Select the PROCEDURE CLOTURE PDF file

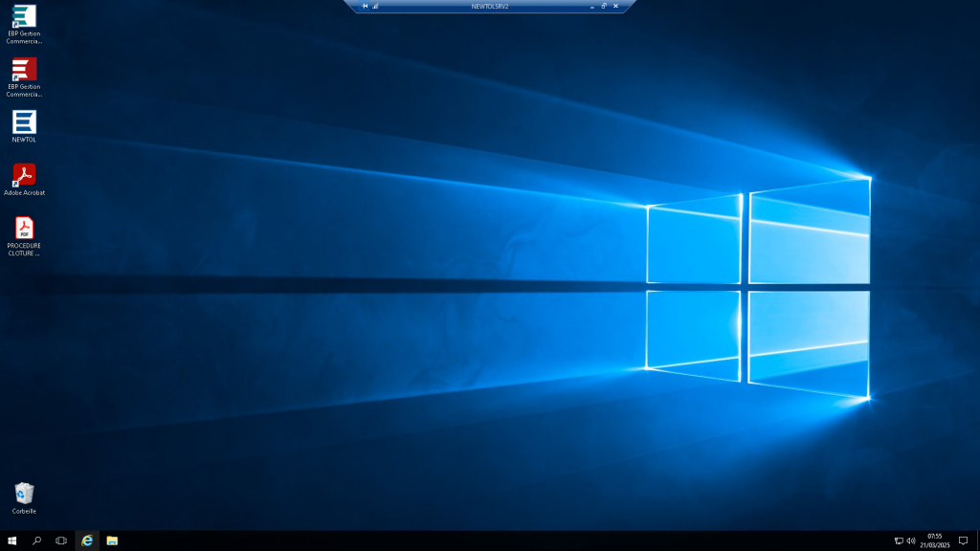tap(24, 229)
